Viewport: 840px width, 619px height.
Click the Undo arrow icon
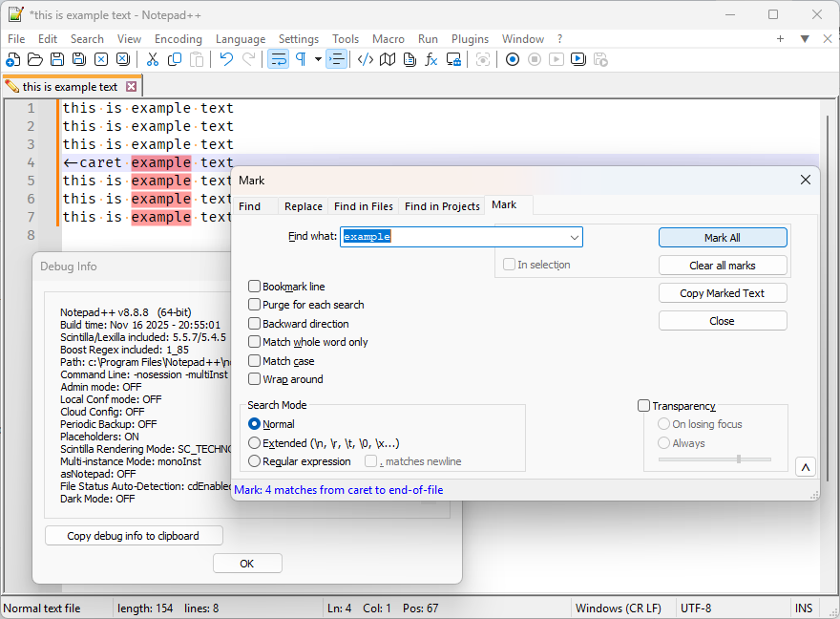tap(226, 59)
